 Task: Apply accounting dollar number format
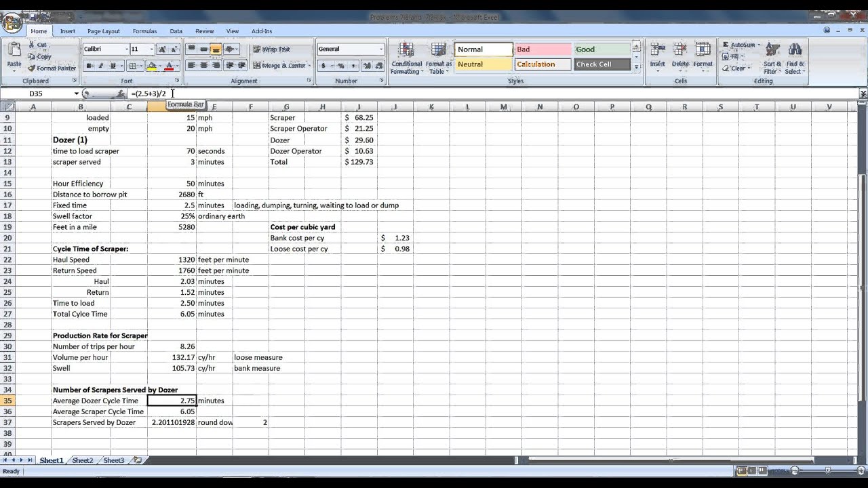point(323,66)
